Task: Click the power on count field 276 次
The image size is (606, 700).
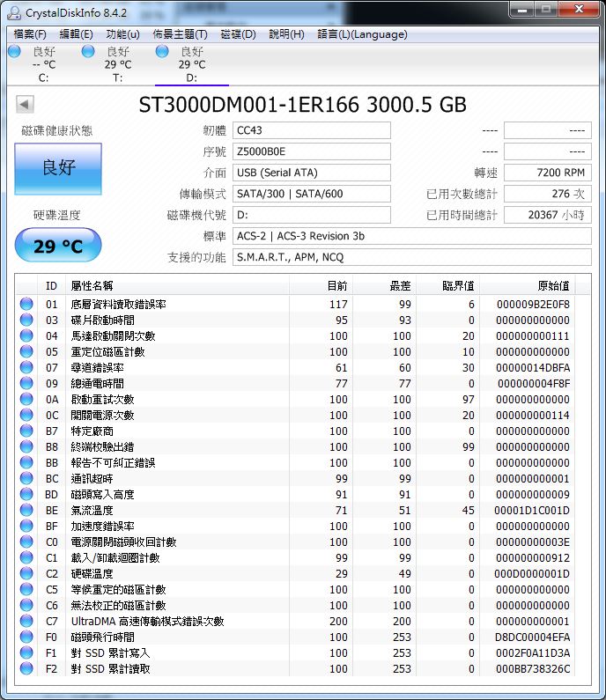Action: tap(548, 194)
